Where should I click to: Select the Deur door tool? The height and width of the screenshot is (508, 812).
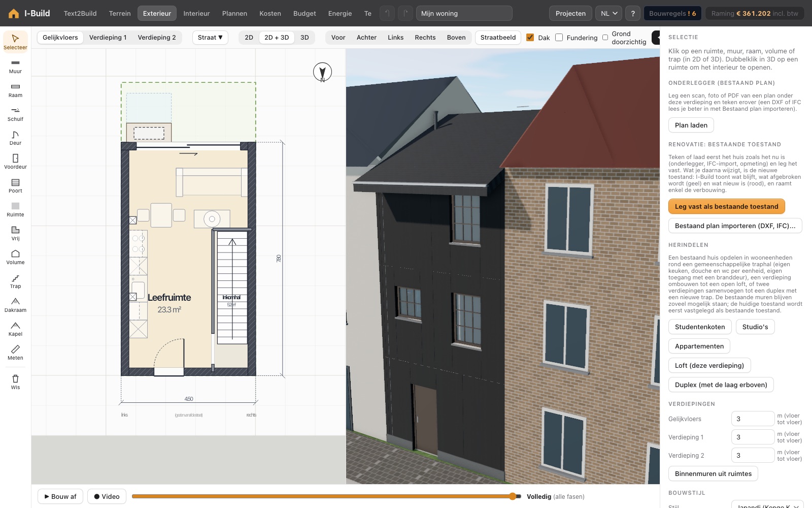pos(15,138)
